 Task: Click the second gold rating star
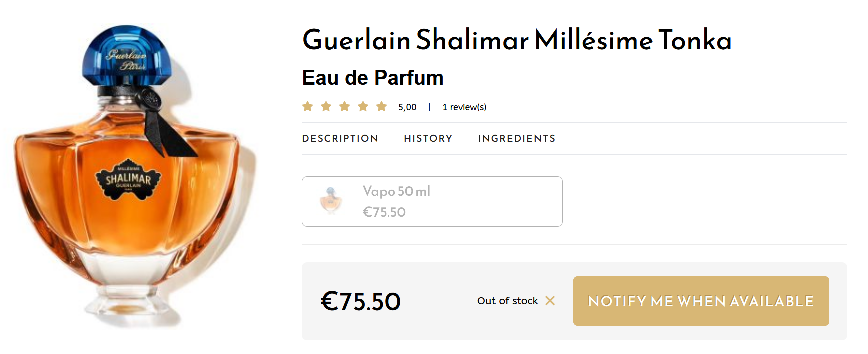tap(326, 106)
